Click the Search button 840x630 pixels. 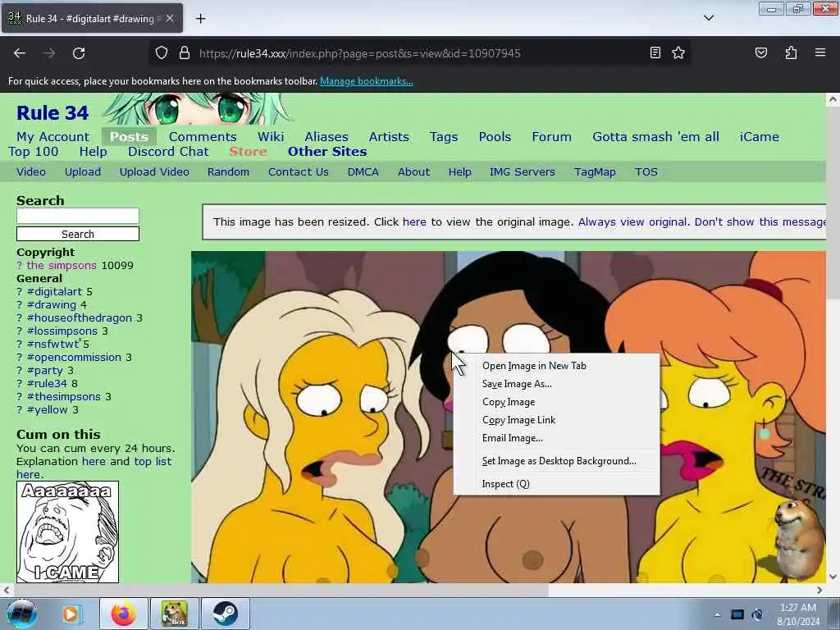tap(78, 234)
